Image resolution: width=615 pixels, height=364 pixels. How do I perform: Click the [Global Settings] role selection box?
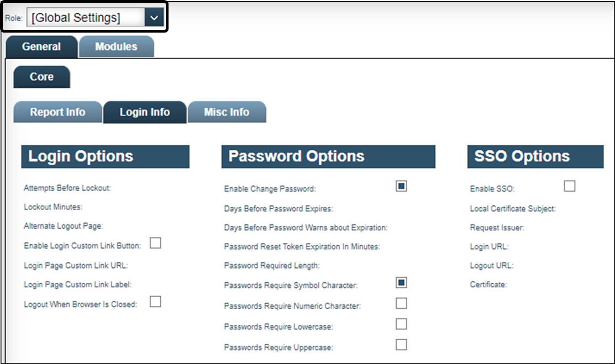pyautogui.click(x=85, y=18)
